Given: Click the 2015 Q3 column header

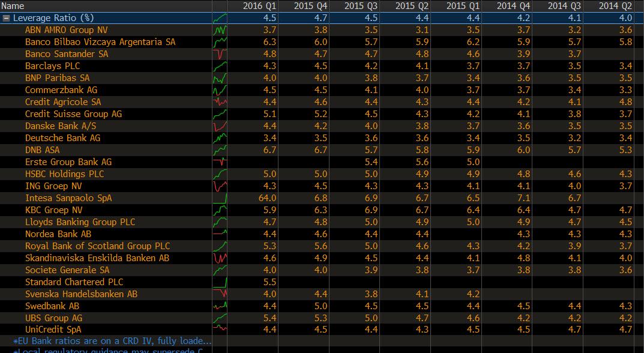Looking at the screenshot, I should tap(361, 6).
